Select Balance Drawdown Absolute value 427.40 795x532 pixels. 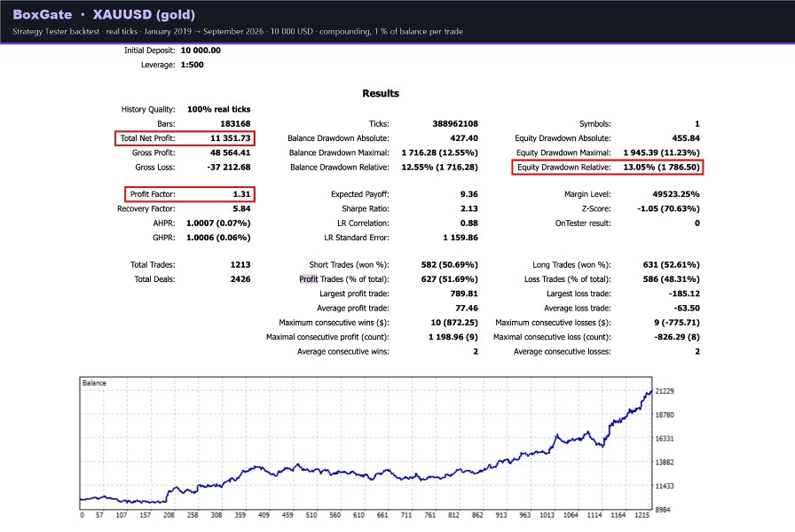(x=464, y=137)
